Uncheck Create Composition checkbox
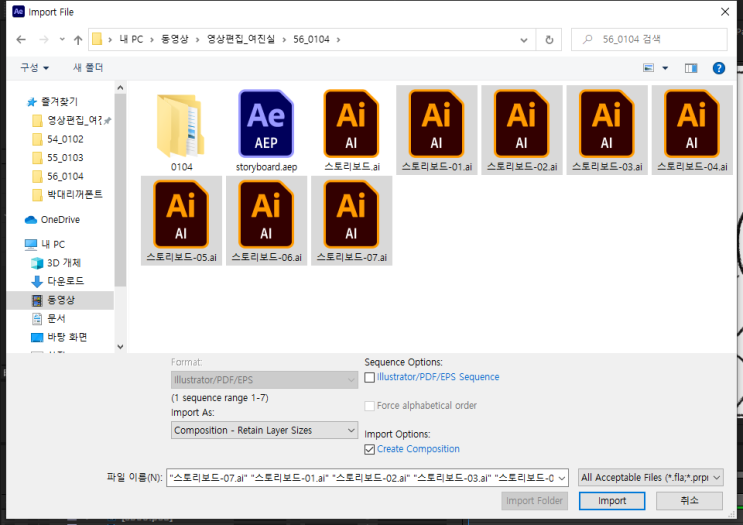This screenshot has height=525, width=743. tap(370, 449)
